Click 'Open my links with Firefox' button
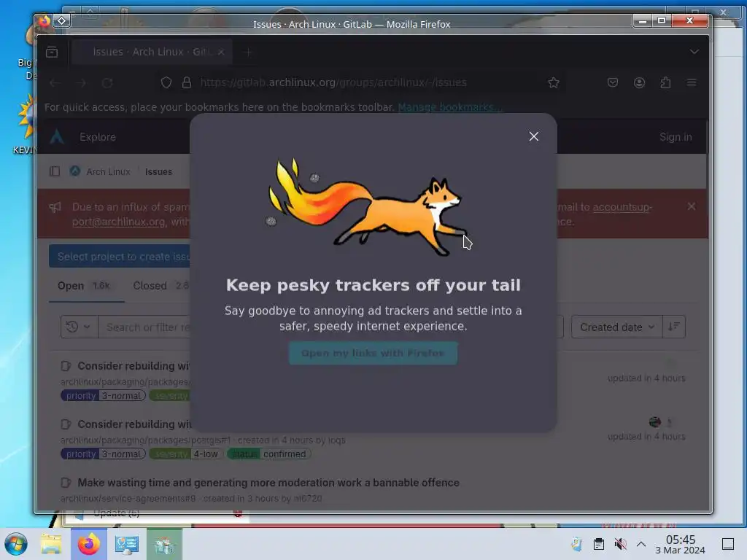This screenshot has height=560, width=747. [373, 354]
